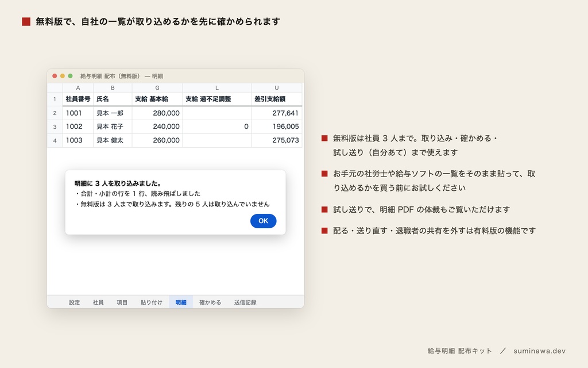This screenshot has height=368, width=588.
Task: Select column G header
Action: tap(157, 88)
